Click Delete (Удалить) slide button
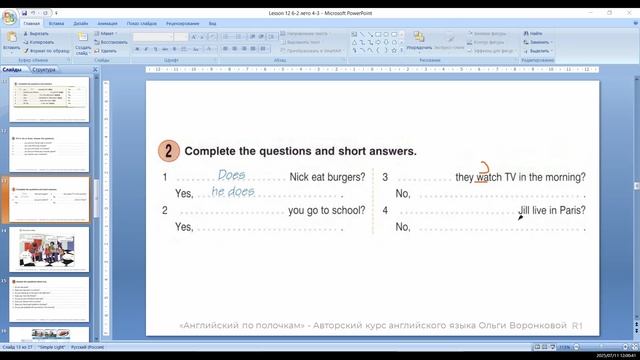Viewport: 640px width, 360px height. [x=105, y=51]
